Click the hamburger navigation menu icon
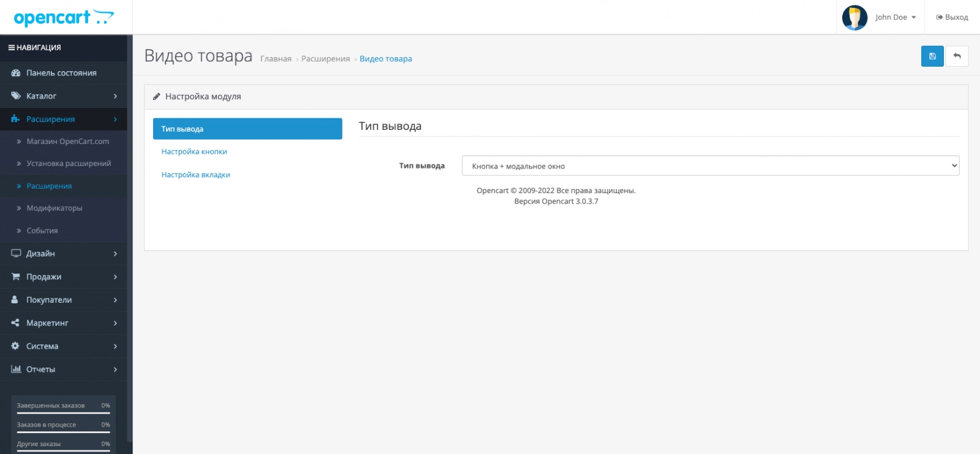The height and width of the screenshot is (454, 980). [x=11, y=48]
